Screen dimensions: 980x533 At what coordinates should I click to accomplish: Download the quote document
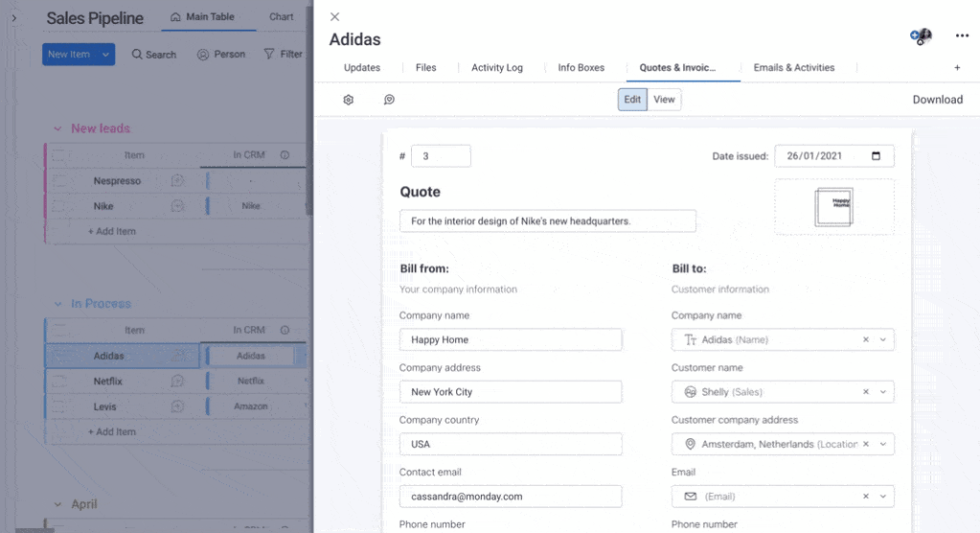938,100
